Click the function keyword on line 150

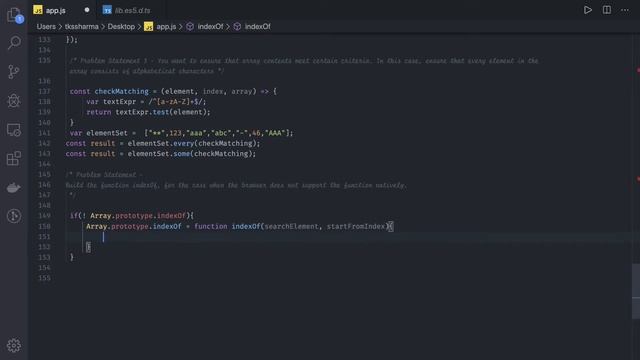pyautogui.click(x=211, y=226)
